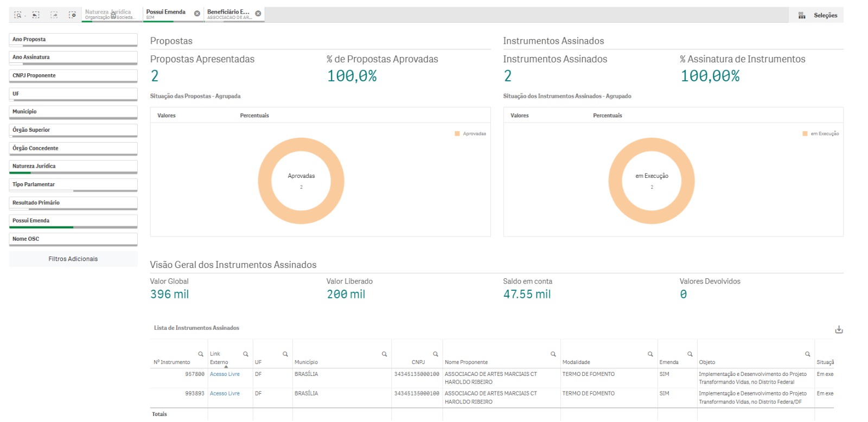This screenshot has width=868, height=422.
Task: Search in the Objeto column
Action: pos(808,354)
